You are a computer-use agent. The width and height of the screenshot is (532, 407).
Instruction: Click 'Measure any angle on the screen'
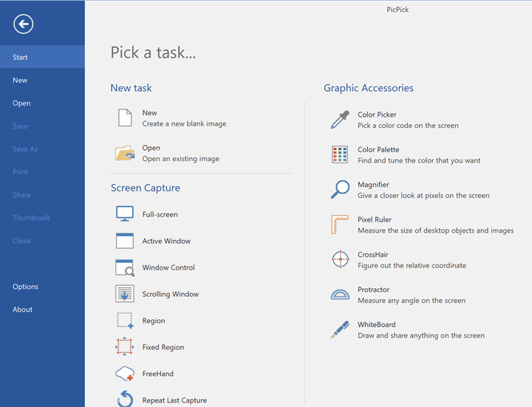point(412,300)
